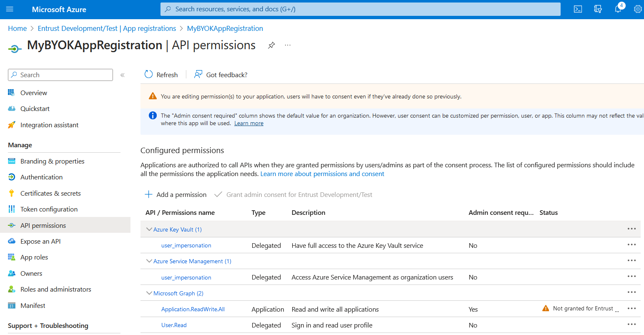Image resolution: width=644 pixels, height=335 pixels.
Task: Click the warning icon on Not granted status
Action: tap(546, 308)
